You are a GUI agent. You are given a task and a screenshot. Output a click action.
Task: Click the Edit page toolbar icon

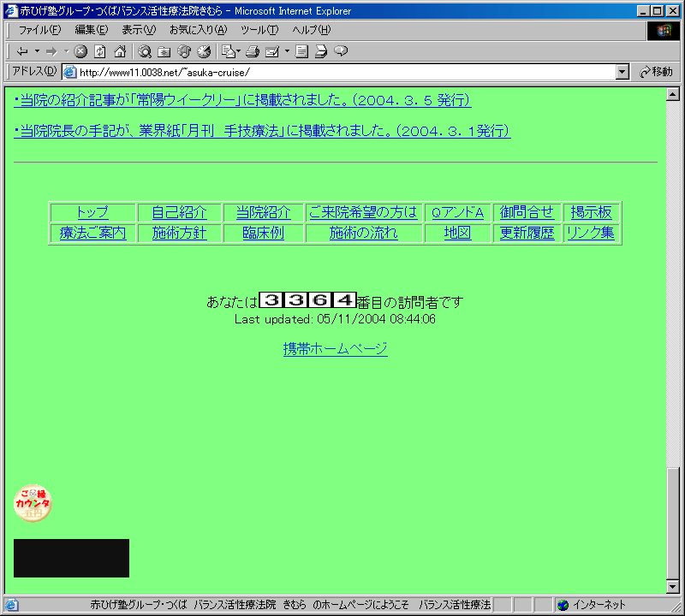click(x=272, y=51)
